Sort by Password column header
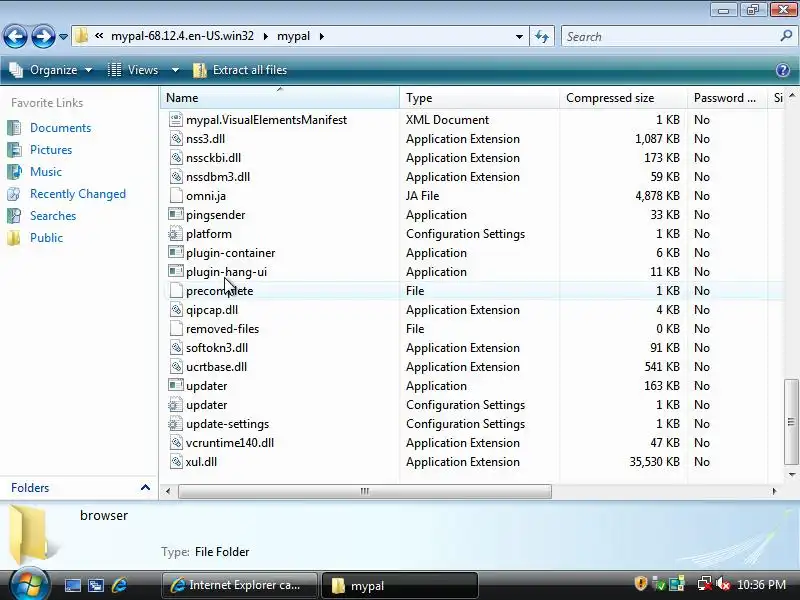Image resolution: width=800 pixels, height=600 pixels. pos(727,98)
